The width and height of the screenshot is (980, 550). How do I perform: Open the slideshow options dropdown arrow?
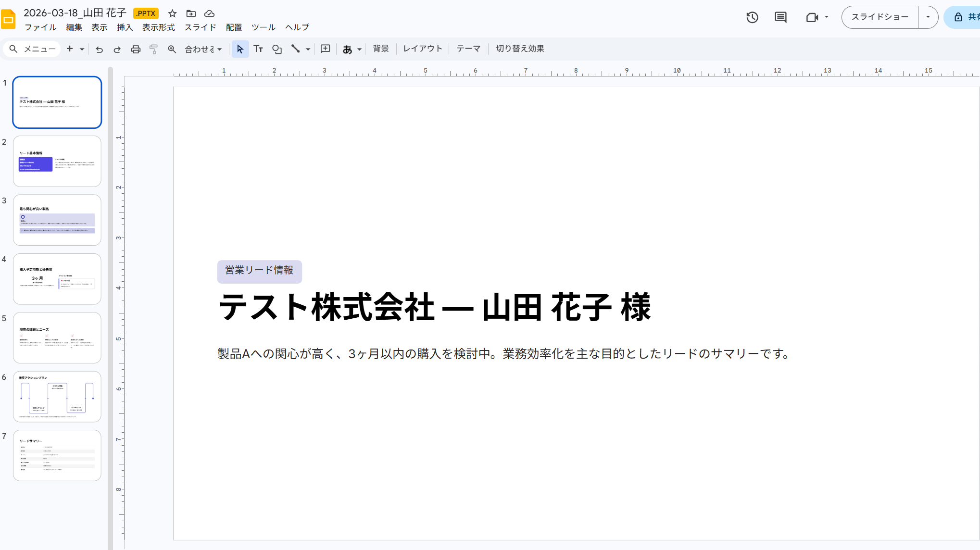928,17
